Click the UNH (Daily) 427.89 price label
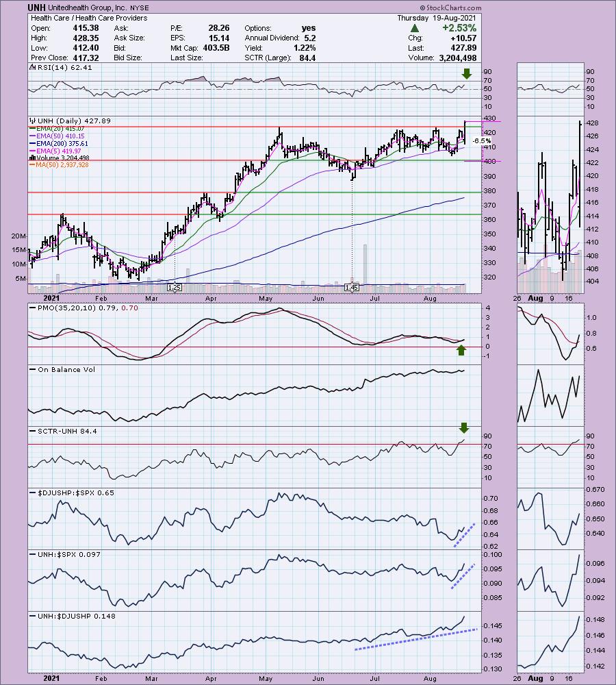This screenshot has width=616, height=685. coord(74,121)
